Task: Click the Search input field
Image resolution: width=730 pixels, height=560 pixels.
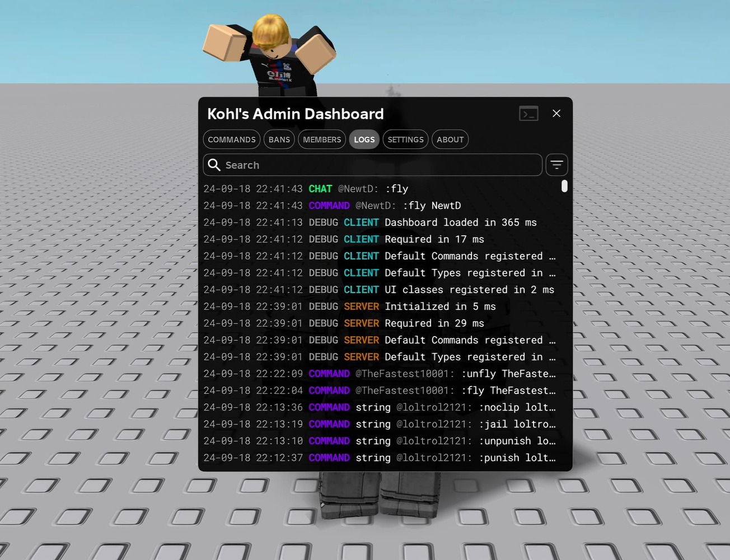Action: [372, 165]
